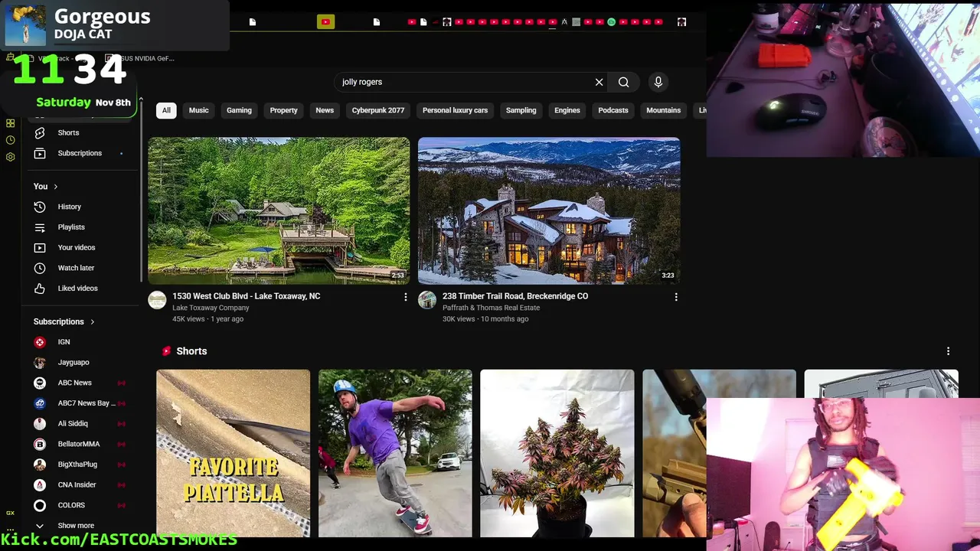Select the Cyberpunk 2077 filter chip

coord(378,110)
